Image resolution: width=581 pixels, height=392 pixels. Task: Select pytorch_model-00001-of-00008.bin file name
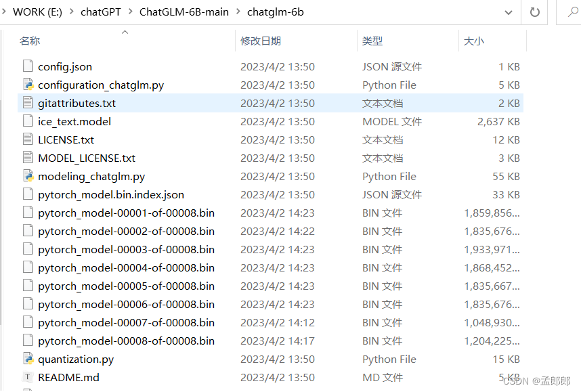[x=126, y=213]
